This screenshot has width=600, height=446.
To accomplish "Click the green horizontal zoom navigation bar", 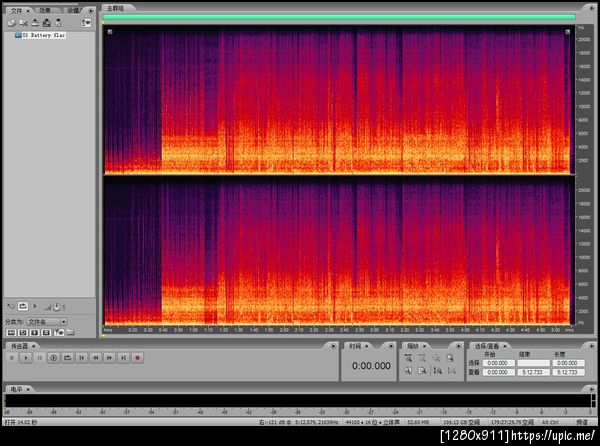I will click(339, 17).
